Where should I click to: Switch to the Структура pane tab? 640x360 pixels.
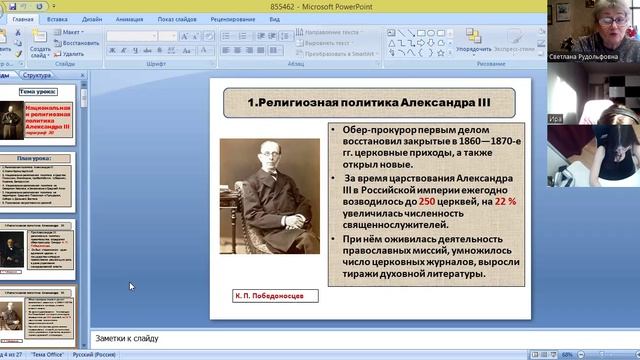(37, 75)
